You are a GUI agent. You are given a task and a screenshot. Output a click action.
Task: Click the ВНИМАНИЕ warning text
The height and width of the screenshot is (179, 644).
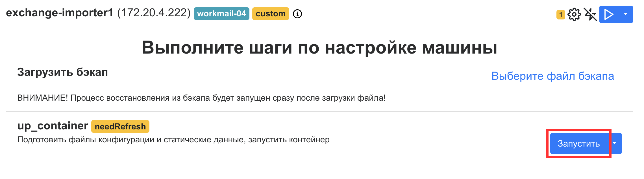[201, 98]
